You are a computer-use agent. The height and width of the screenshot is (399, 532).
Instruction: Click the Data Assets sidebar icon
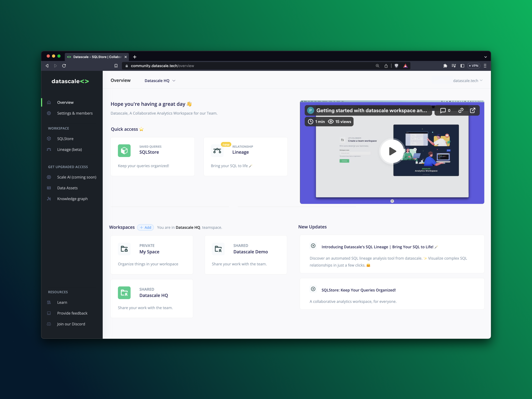49,188
